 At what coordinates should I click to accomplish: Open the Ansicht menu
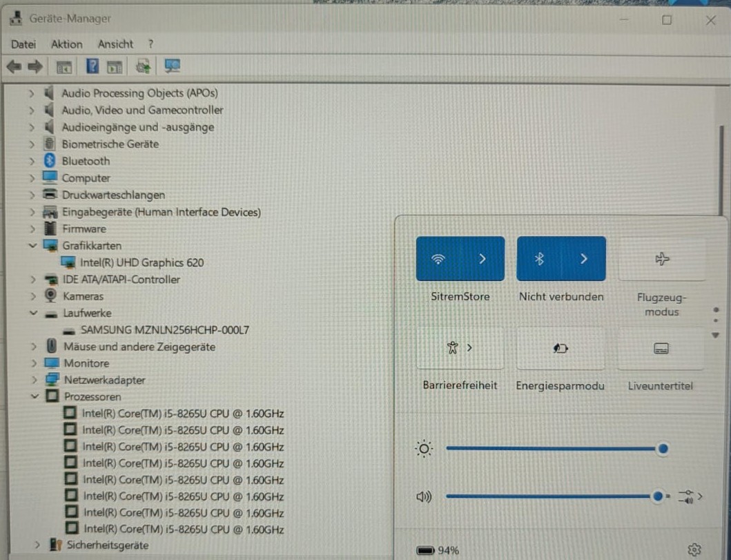[115, 44]
